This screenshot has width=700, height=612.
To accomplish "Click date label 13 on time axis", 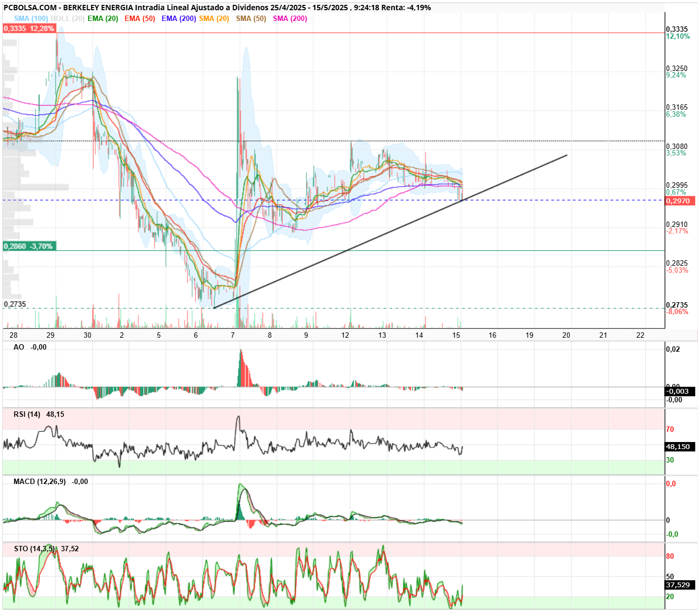I will (382, 335).
